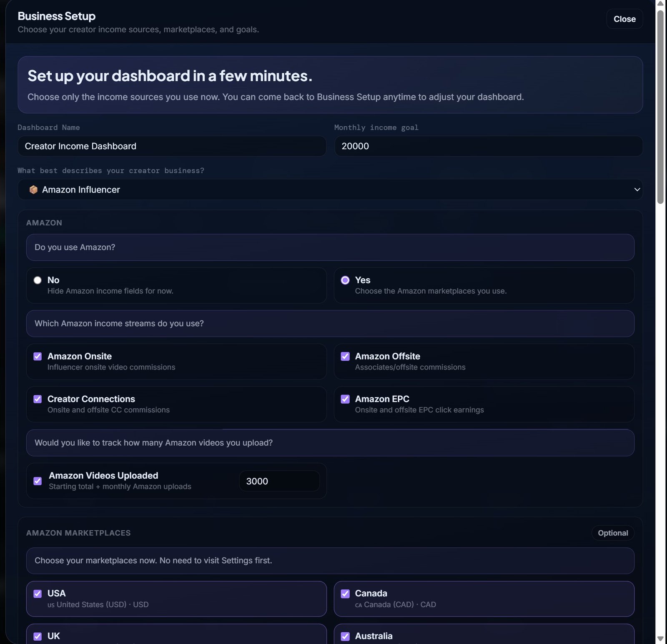The width and height of the screenshot is (667, 644).
Task: Toggle the Australia marketplace checkbox
Action: coord(345,637)
